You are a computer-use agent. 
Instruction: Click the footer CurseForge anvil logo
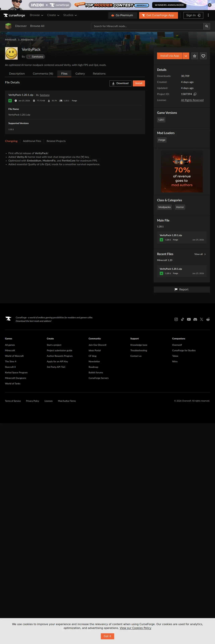(x=9, y=318)
